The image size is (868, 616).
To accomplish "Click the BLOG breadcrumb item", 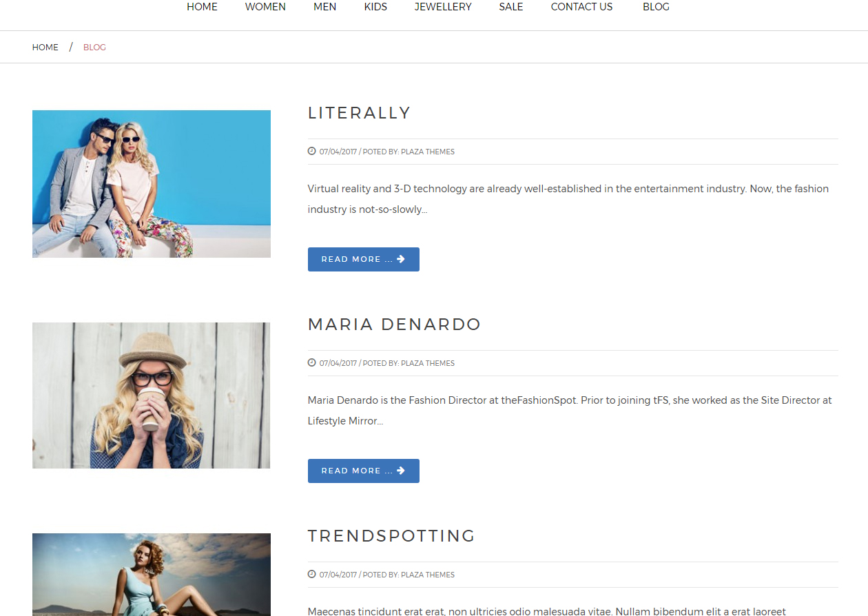I will pyautogui.click(x=94, y=48).
